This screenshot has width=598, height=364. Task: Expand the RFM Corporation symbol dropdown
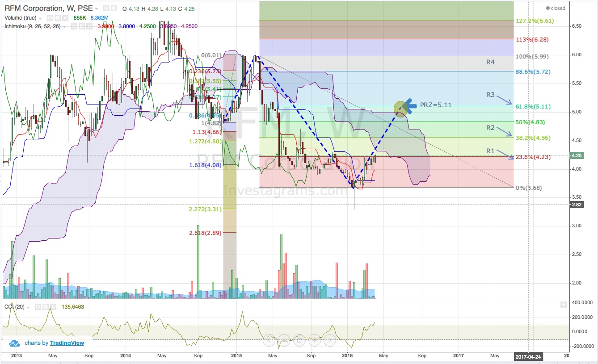click(x=97, y=8)
